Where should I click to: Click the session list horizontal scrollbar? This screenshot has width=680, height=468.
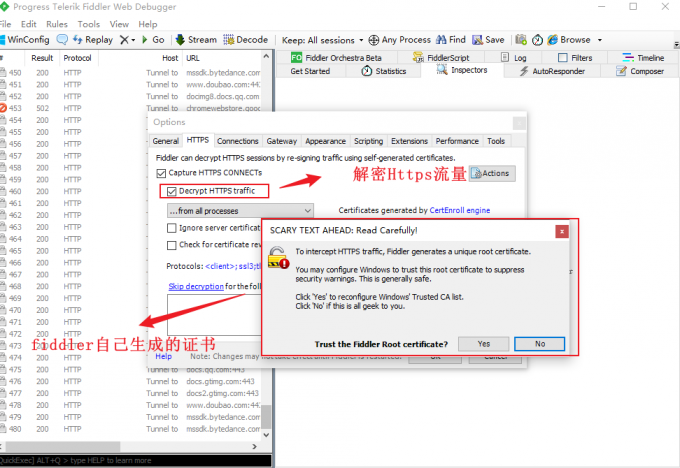[63, 446]
